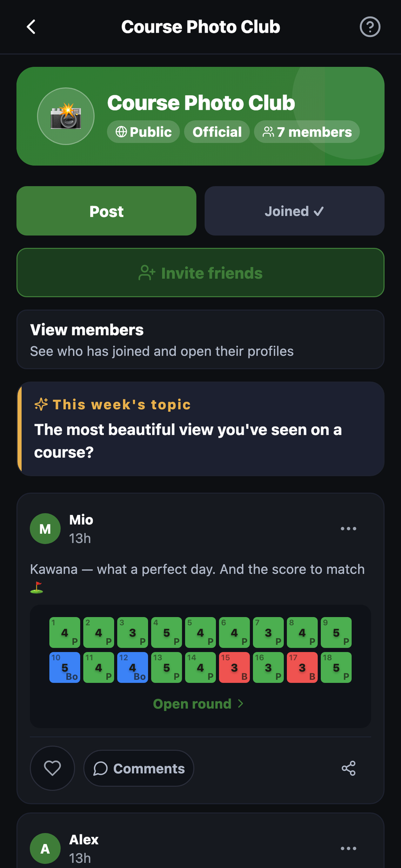Open Mio's profile avatar
This screenshot has height=868, width=401.
pyautogui.click(x=45, y=529)
